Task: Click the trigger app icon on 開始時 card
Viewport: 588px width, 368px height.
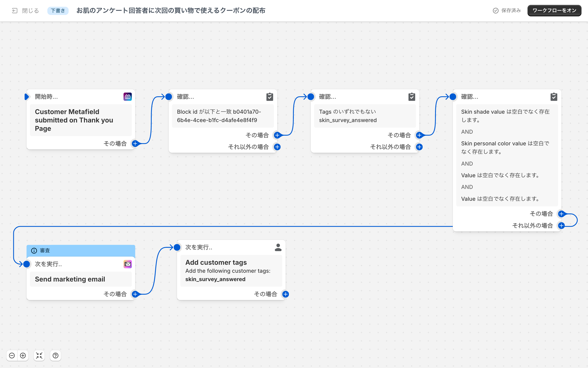Action: coord(128,97)
